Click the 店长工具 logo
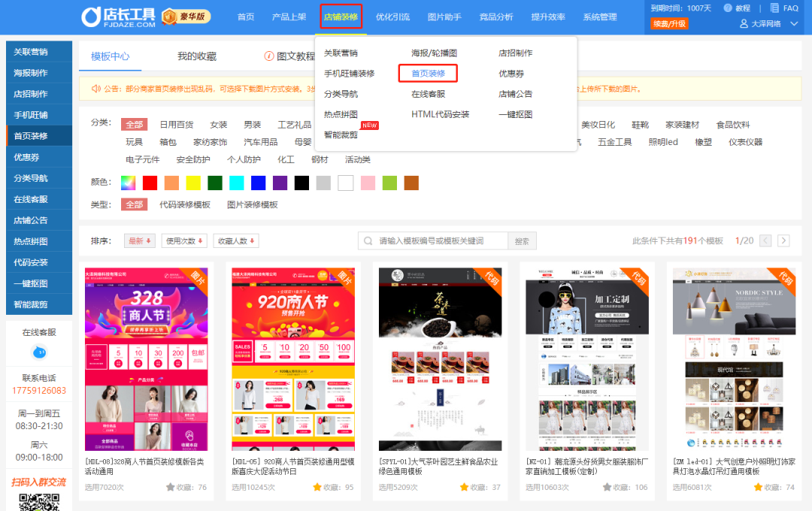 (x=119, y=17)
